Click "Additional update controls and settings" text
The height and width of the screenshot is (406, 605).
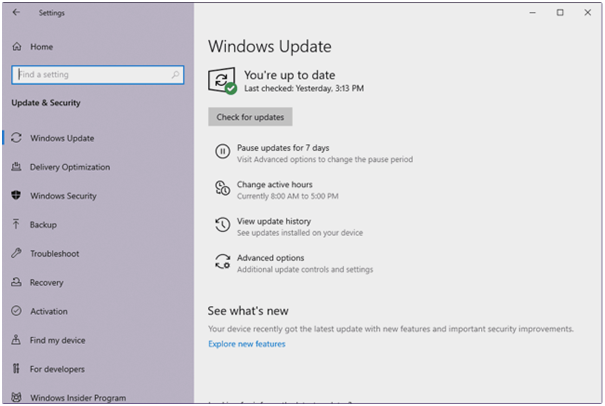tap(305, 269)
